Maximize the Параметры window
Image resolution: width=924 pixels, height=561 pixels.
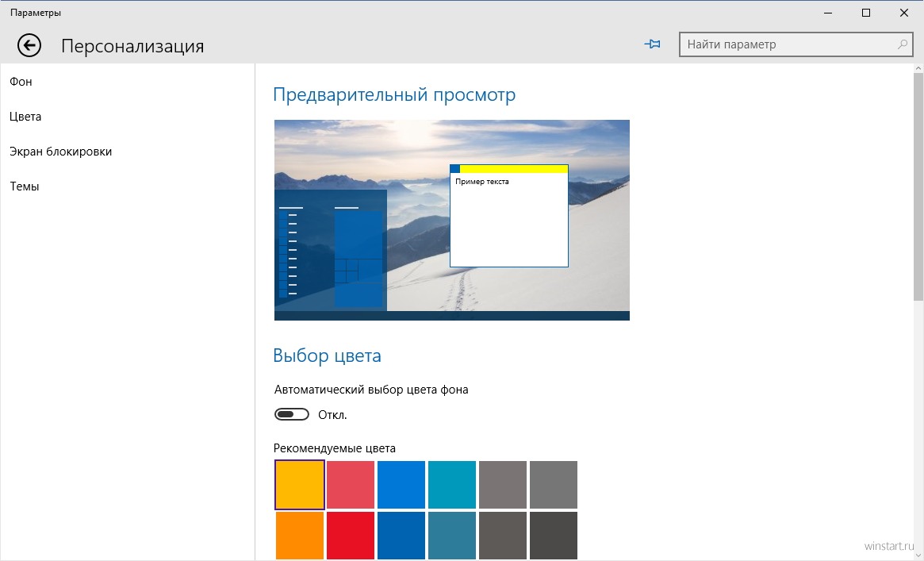(x=866, y=13)
